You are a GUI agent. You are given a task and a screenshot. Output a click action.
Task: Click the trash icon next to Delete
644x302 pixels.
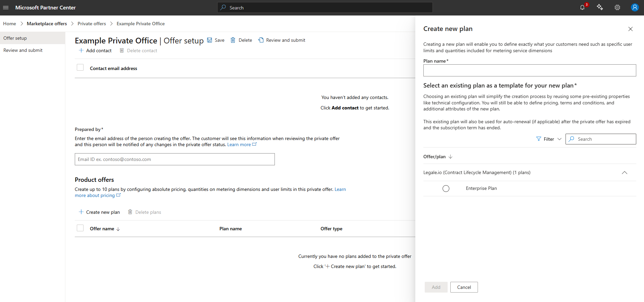[233, 40]
